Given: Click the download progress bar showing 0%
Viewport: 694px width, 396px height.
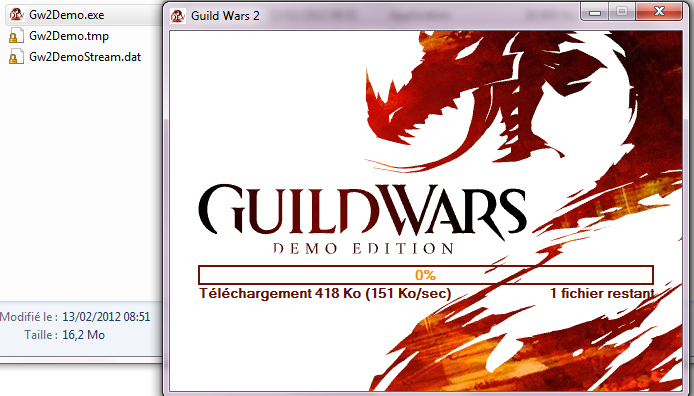Looking at the screenshot, I should 425,275.
